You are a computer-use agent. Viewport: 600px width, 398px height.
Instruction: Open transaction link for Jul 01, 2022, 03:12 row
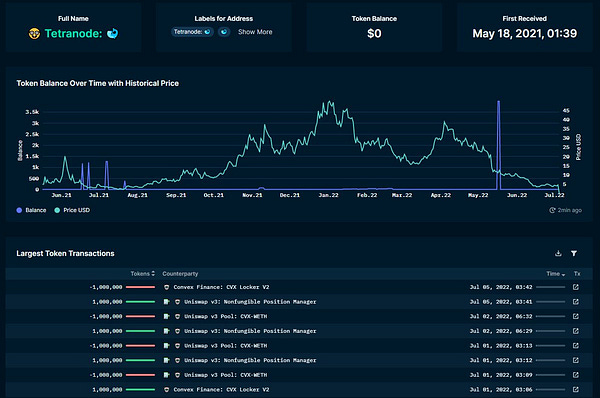coord(576,360)
